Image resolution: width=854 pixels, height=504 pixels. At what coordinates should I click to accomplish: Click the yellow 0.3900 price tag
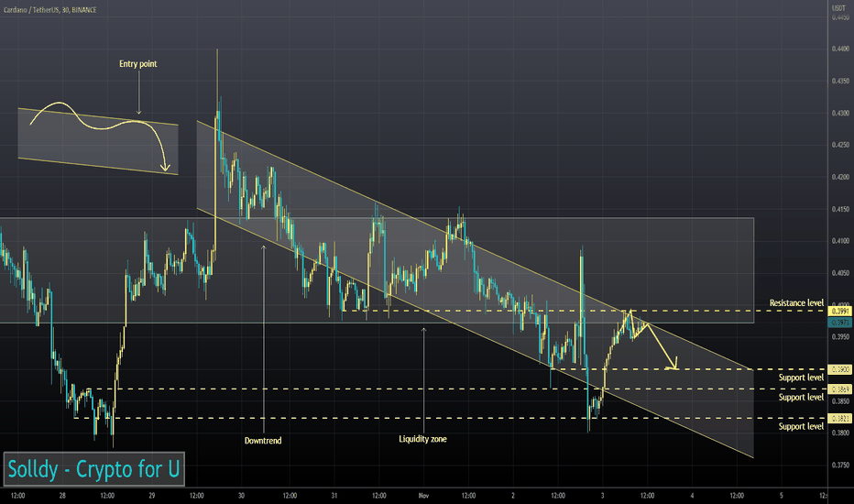839,369
